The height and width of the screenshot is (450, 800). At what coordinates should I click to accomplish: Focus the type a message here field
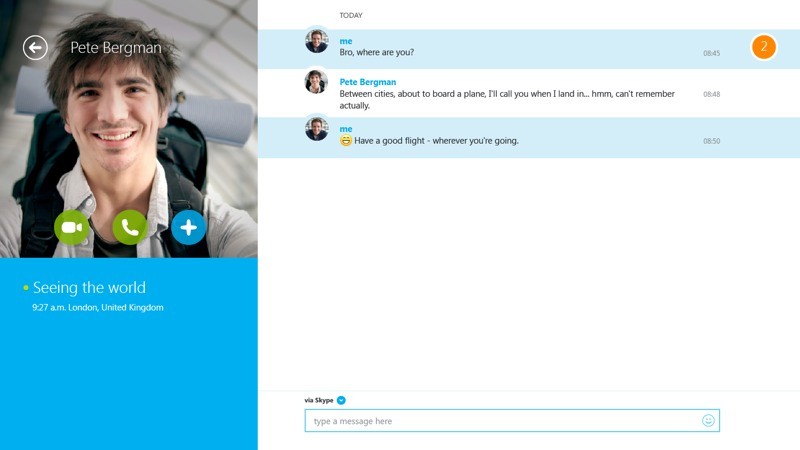[512, 420]
